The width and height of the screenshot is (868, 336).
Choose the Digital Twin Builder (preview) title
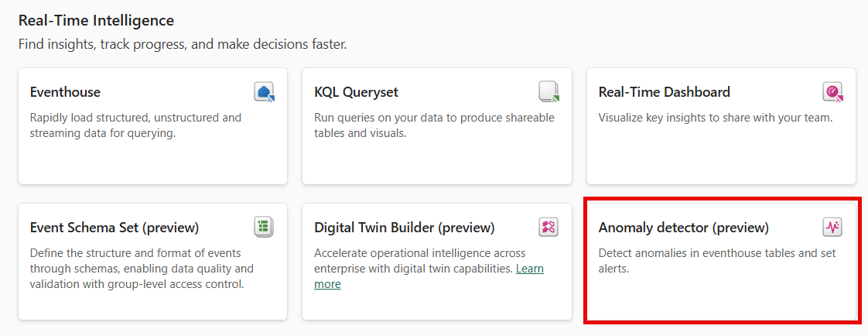pyautogui.click(x=404, y=228)
